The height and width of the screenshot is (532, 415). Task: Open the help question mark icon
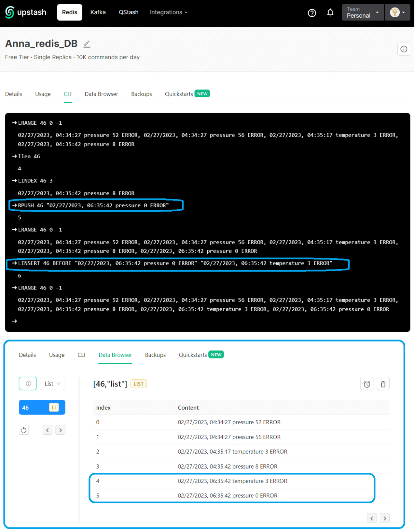pos(312,12)
